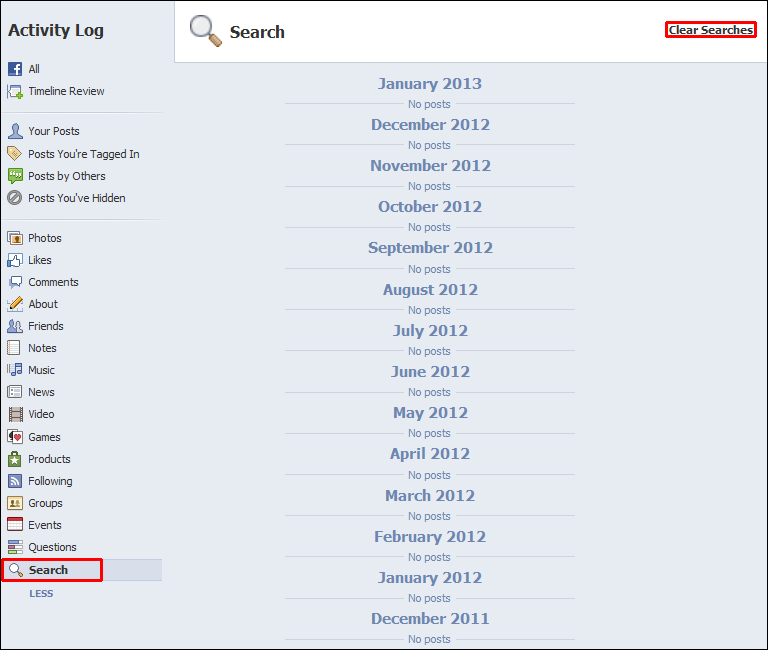
Task: Open the Products activity label
Action: coord(49,459)
